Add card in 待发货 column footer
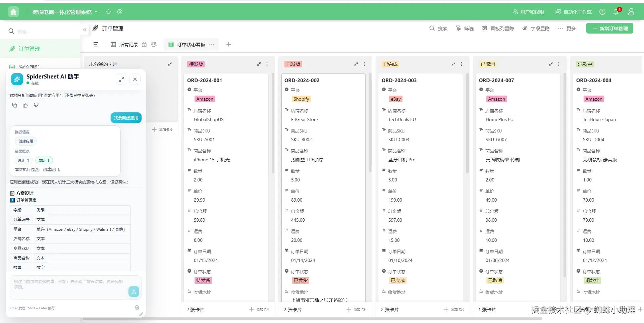 click(260, 309)
